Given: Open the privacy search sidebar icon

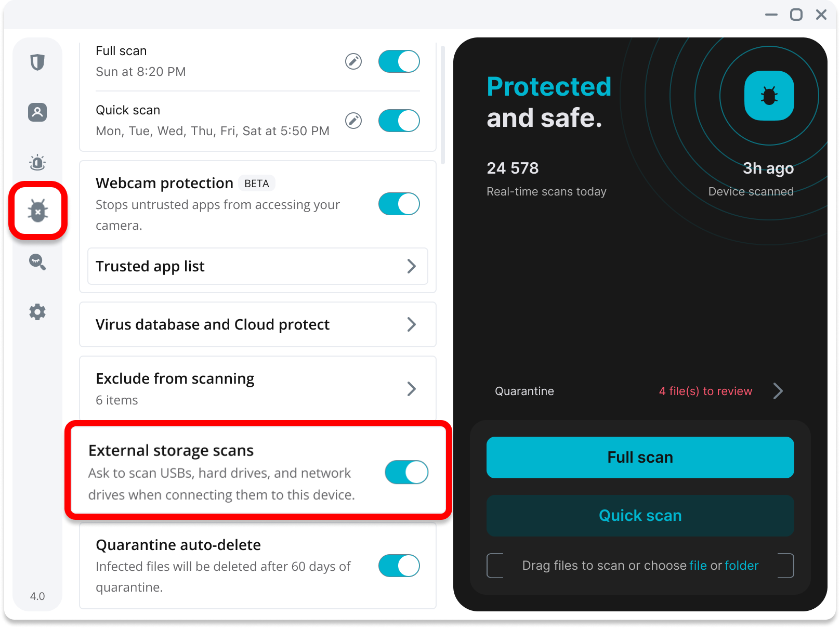Looking at the screenshot, I should (x=37, y=262).
